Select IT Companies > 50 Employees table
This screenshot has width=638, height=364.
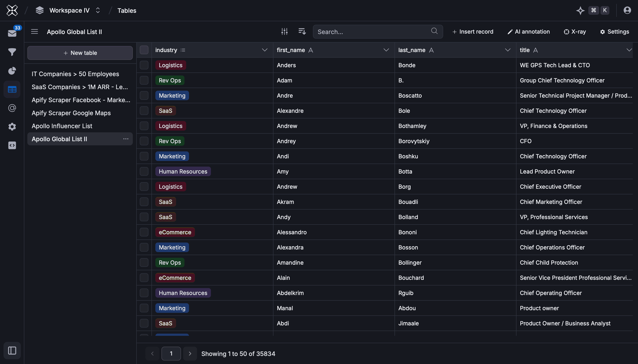(75, 74)
